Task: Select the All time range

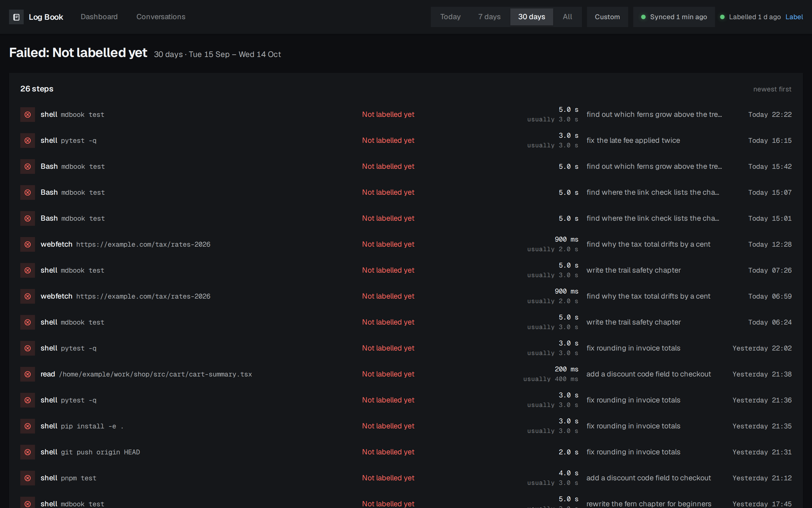Action: (567, 17)
